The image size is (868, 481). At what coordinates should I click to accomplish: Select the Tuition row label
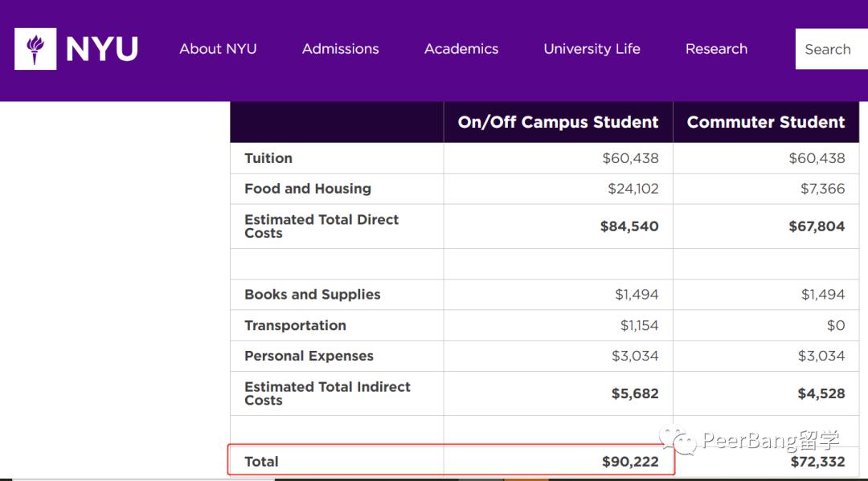click(268, 158)
